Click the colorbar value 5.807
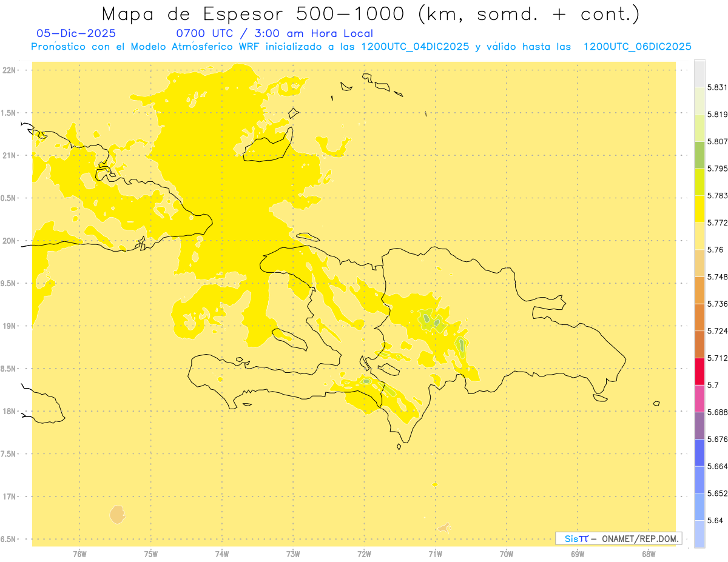This screenshot has width=728, height=562. (717, 142)
